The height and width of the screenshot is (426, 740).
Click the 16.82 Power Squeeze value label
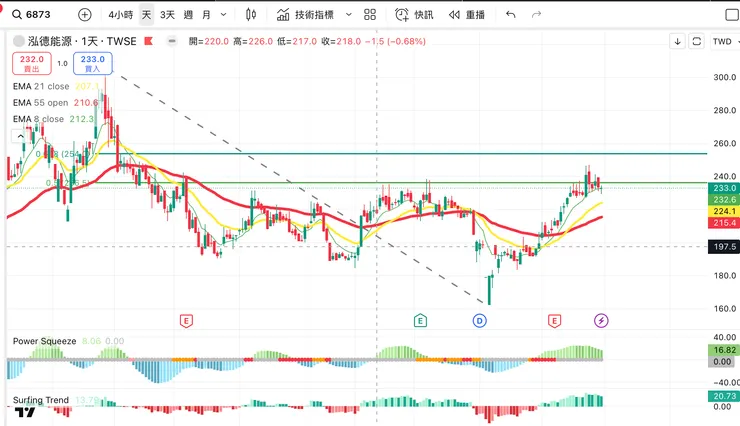(x=724, y=350)
